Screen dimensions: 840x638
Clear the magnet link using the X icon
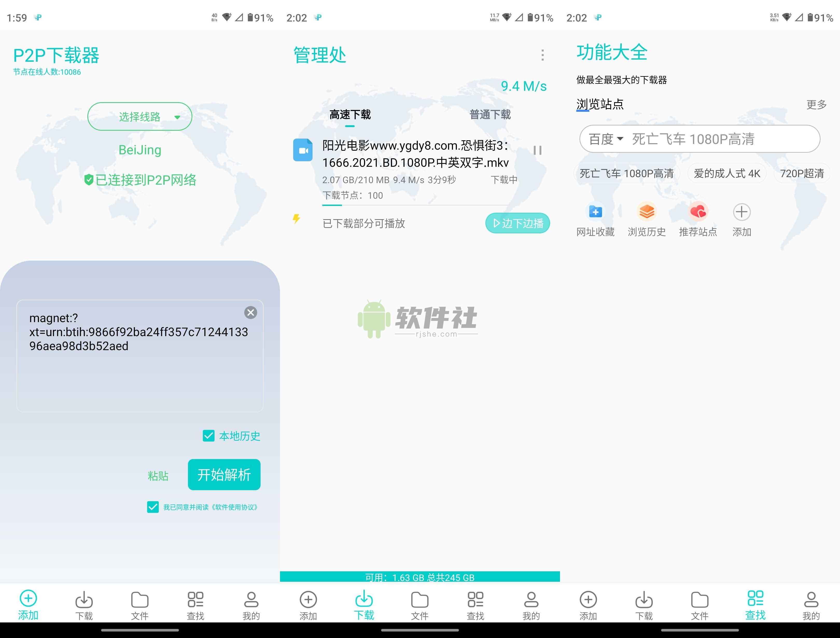250,313
